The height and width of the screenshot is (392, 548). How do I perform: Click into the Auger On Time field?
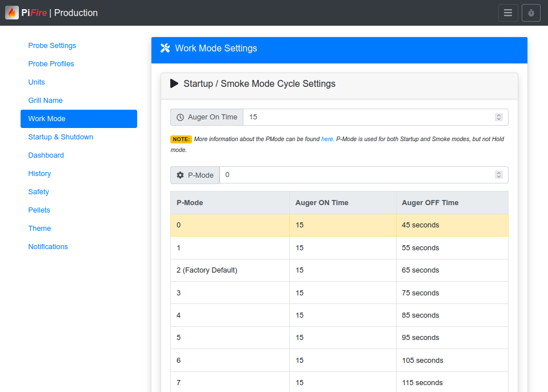tap(366, 117)
